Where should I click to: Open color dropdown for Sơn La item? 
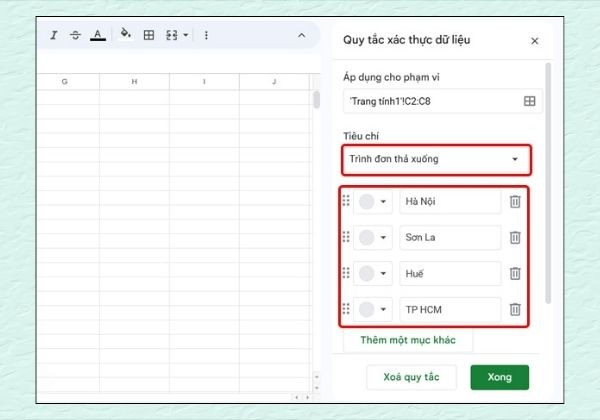[x=373, y=238]
